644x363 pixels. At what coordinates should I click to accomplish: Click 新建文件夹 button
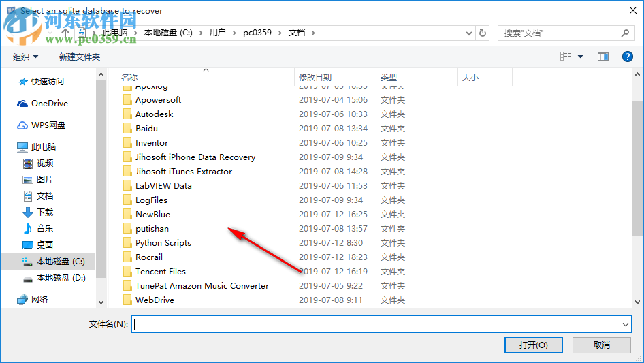click(x=79, y=57)
